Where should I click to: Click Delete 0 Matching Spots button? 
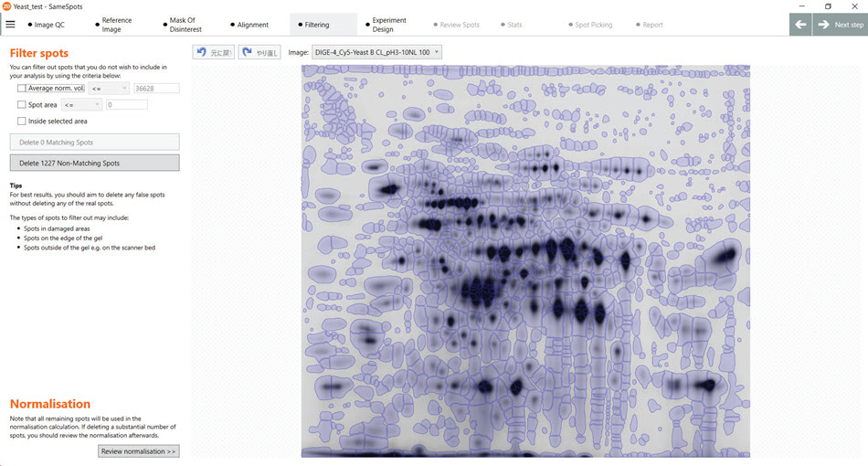[x=95, y=143]
